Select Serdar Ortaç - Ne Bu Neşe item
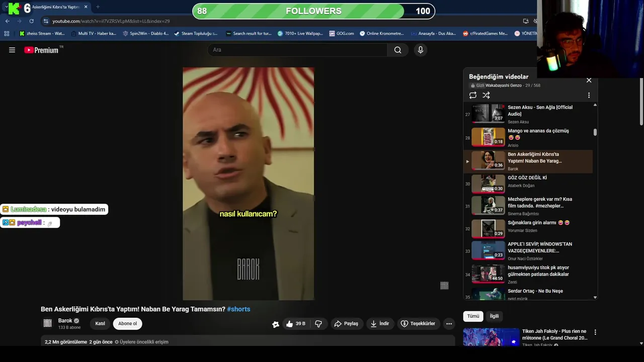The height and width of the screenshot is (362, 644). [x=528, y=294]
